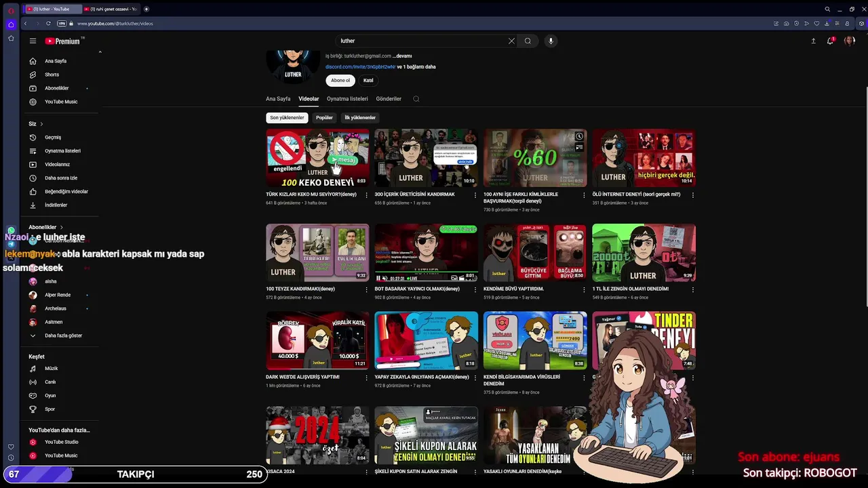Click the browser address bar URL
This screenshot has height=488, width=868.
(115, 24)
